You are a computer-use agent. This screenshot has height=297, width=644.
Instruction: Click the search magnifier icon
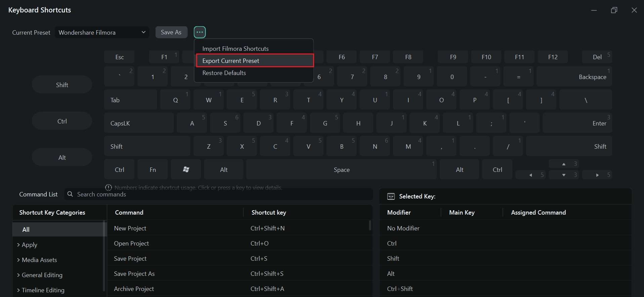70,194
